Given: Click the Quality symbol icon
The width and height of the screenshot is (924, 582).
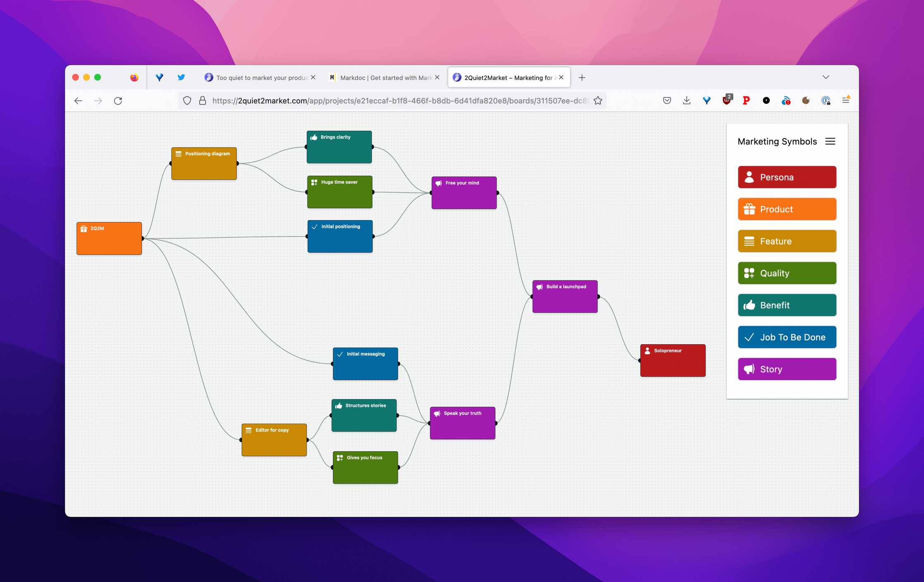Looking at the screenshot, I should pos(750,273).
